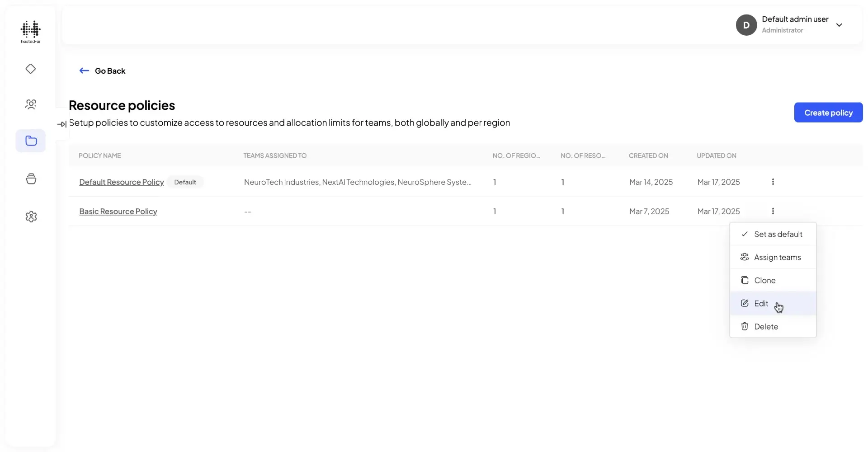Open the inventory basket icon in sidebar

(30, 179)
